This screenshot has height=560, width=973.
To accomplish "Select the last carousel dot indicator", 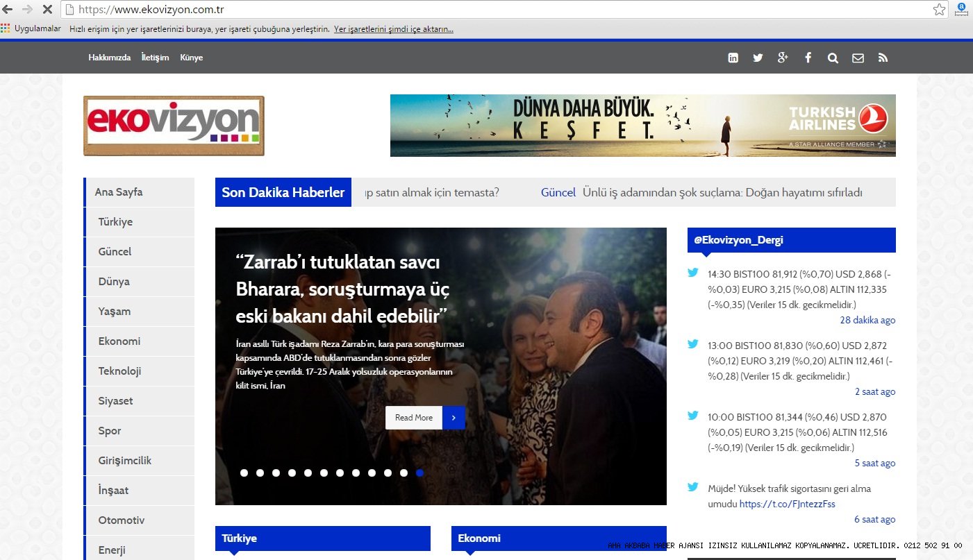I will [419, 473].
